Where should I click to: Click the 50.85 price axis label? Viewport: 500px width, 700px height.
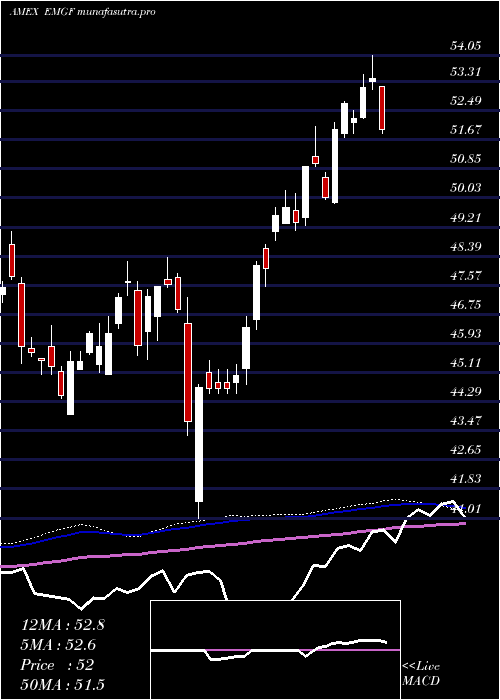click(465, 158)
